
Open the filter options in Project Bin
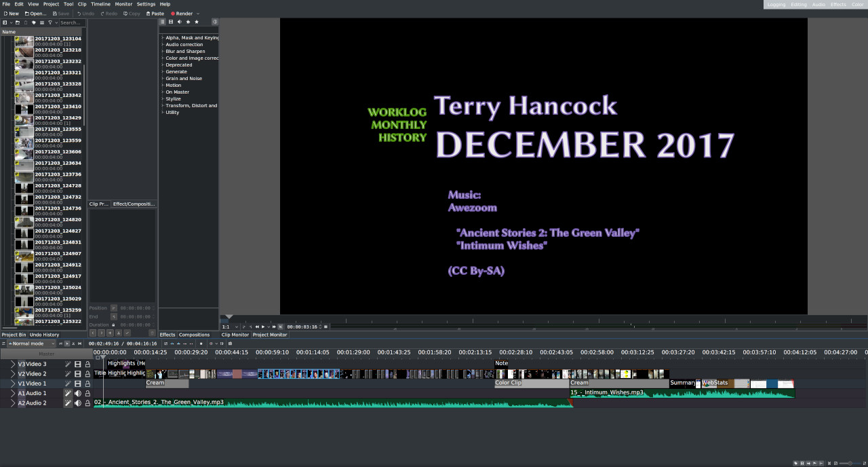50,22
